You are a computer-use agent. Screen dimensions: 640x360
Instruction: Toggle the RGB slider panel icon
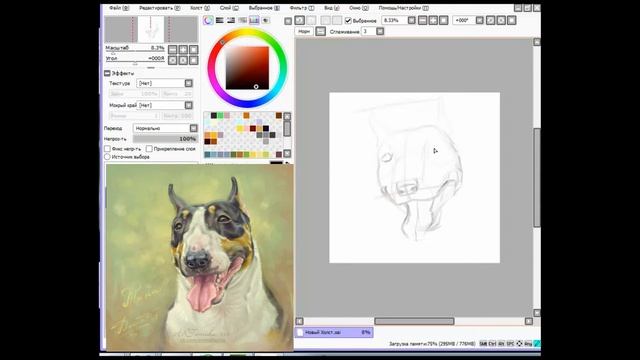coord(220,20)
